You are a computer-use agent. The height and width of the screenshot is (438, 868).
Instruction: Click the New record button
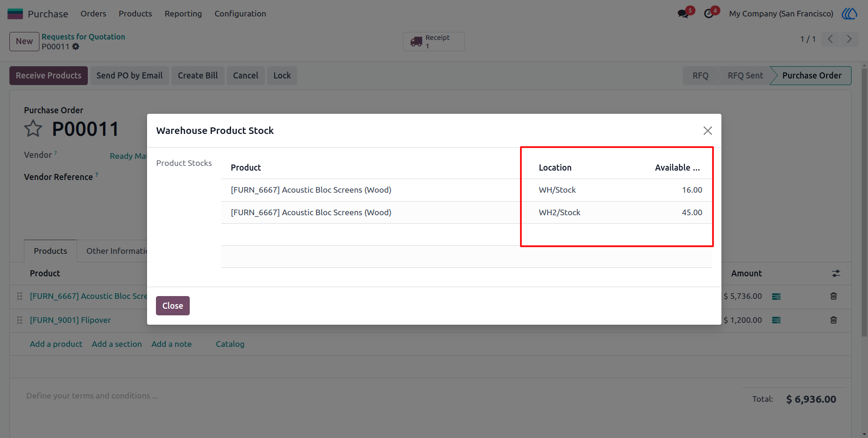pos(24,41)
